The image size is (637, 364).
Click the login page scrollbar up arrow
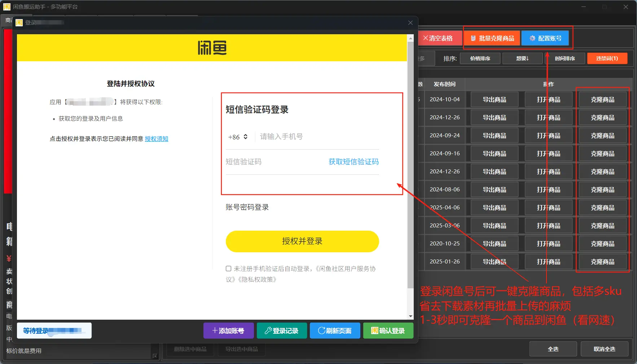click(410, 37)
